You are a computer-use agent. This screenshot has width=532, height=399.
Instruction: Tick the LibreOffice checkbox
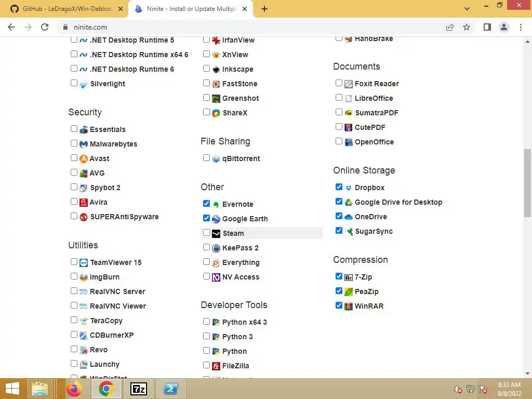pyautogui.click(x=339, y=98)
